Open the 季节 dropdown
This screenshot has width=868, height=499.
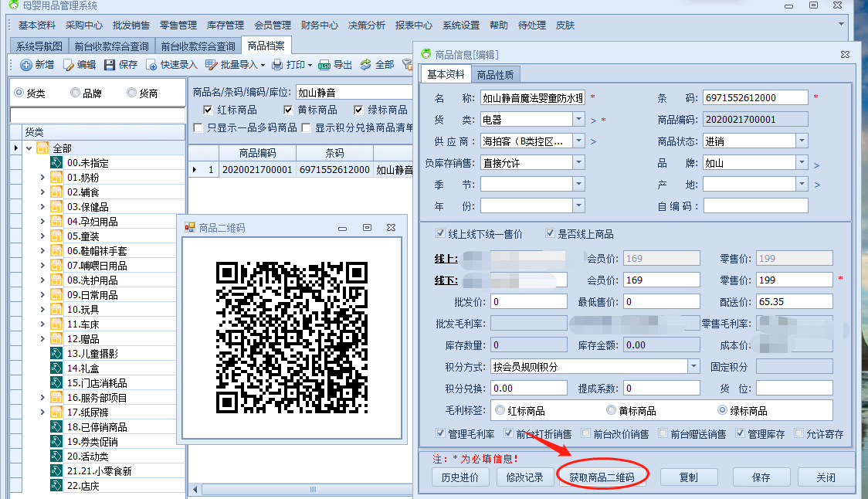[x=578, y=184]
